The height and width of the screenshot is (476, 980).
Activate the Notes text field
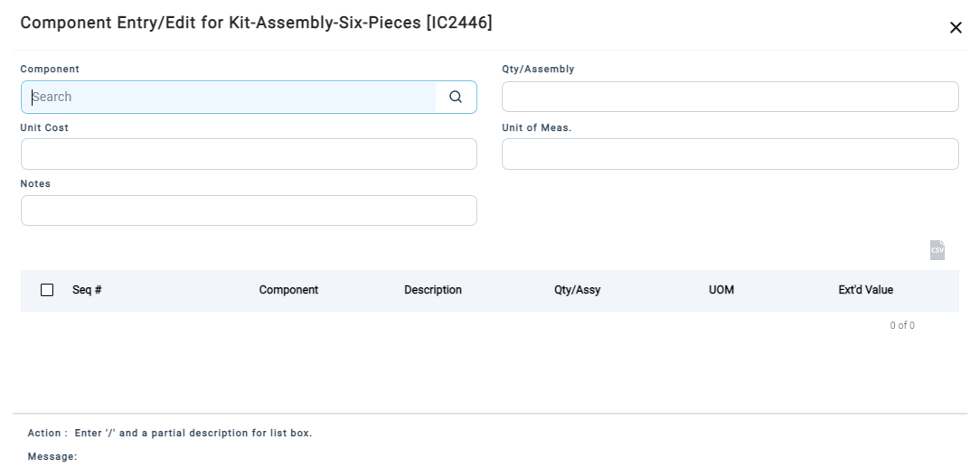249,210
